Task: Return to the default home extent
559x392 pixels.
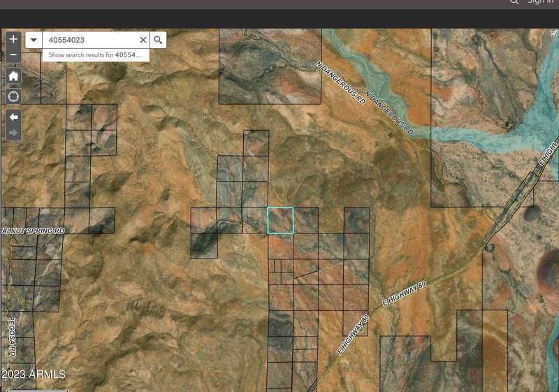Action: [x=13, y=75]
